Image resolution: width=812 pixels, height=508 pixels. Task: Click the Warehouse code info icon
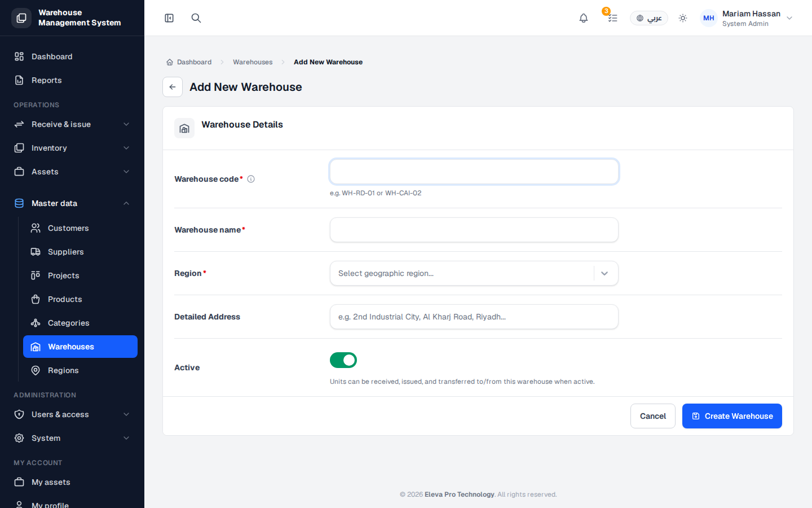click(x=251, y=179)
